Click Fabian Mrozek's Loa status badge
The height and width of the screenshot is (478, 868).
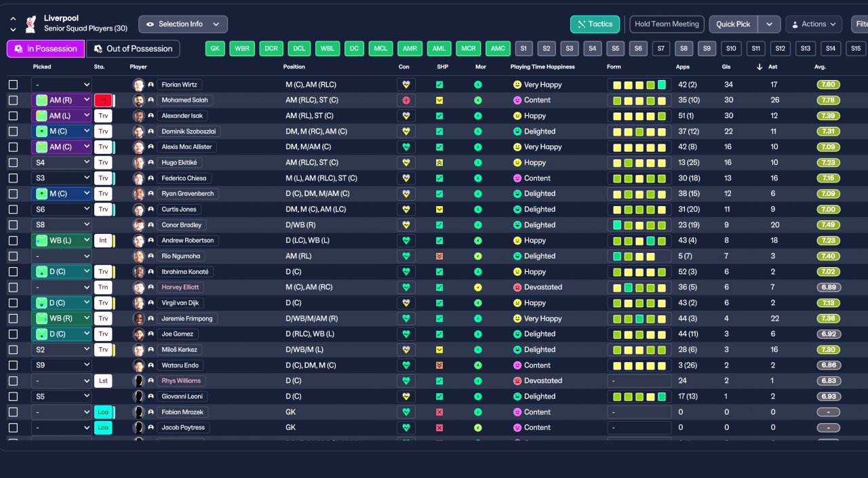(x=103, y=412)
